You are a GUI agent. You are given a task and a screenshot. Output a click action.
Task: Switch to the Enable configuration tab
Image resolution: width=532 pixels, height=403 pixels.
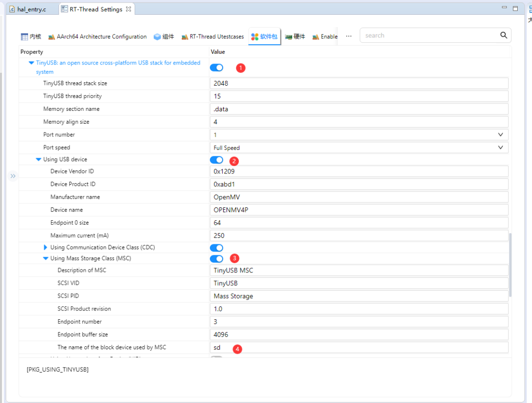pos(324,36)
